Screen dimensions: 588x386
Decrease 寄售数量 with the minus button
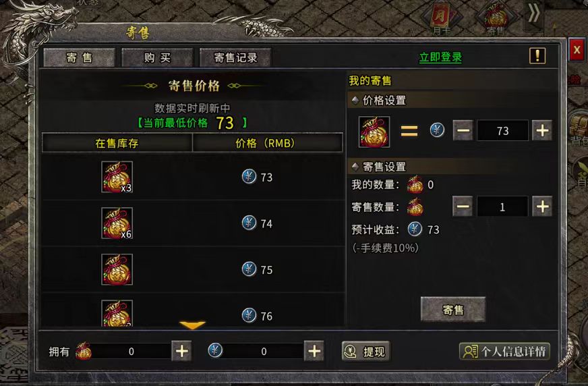coord(463,206)
